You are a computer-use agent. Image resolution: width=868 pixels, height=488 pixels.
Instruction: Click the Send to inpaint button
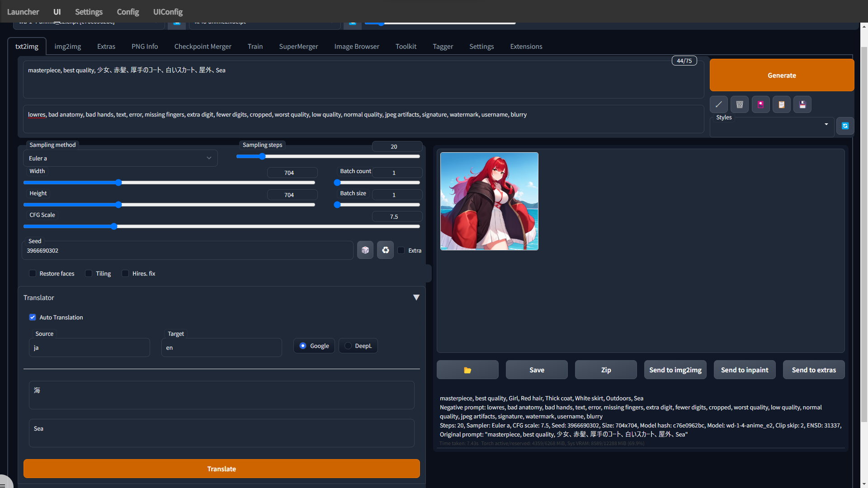(744, 370)
